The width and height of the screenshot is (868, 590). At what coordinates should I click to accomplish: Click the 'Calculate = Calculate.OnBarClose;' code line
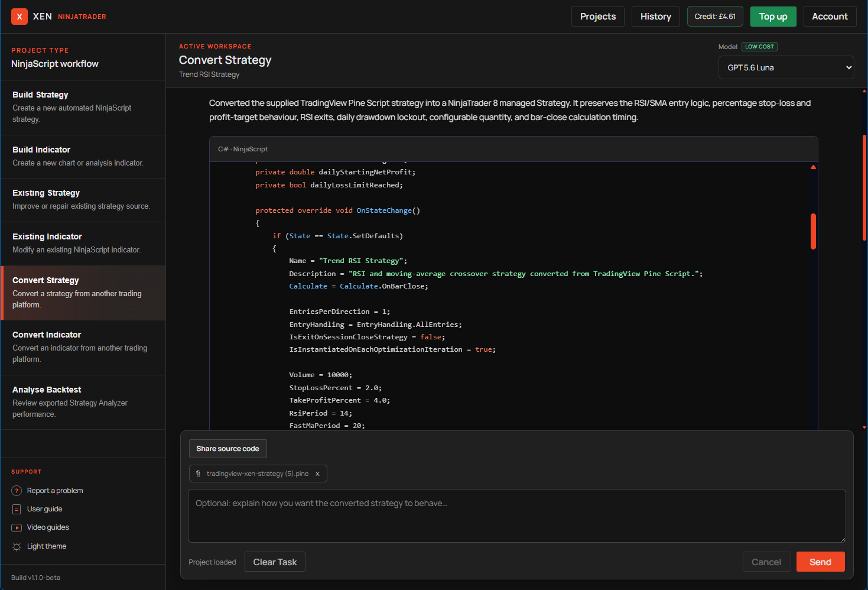click(x=359, y=286)
